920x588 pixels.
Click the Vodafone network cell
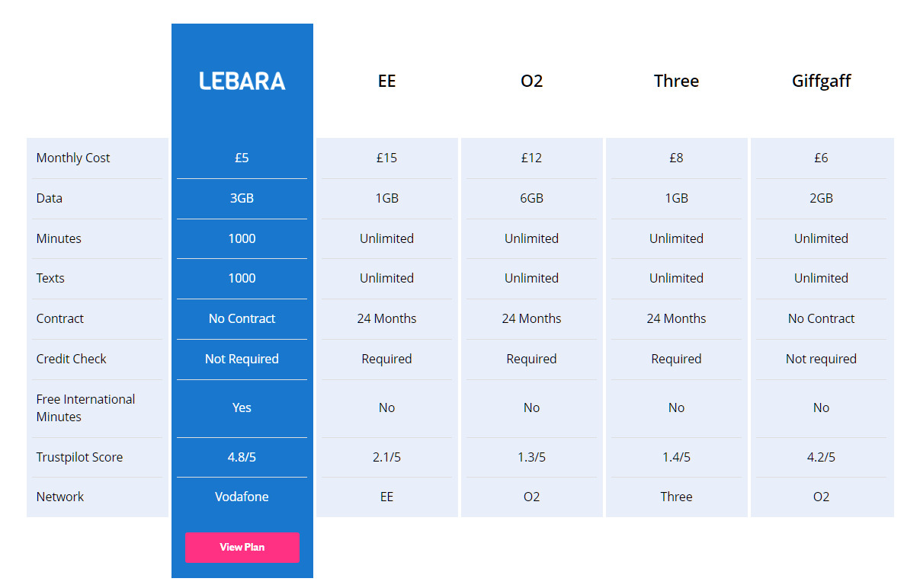click(242, 497)
